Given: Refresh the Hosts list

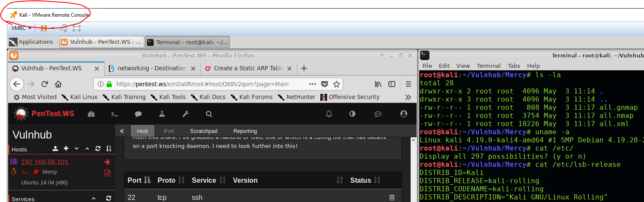Looking at the screenshot, I should 98,148.
